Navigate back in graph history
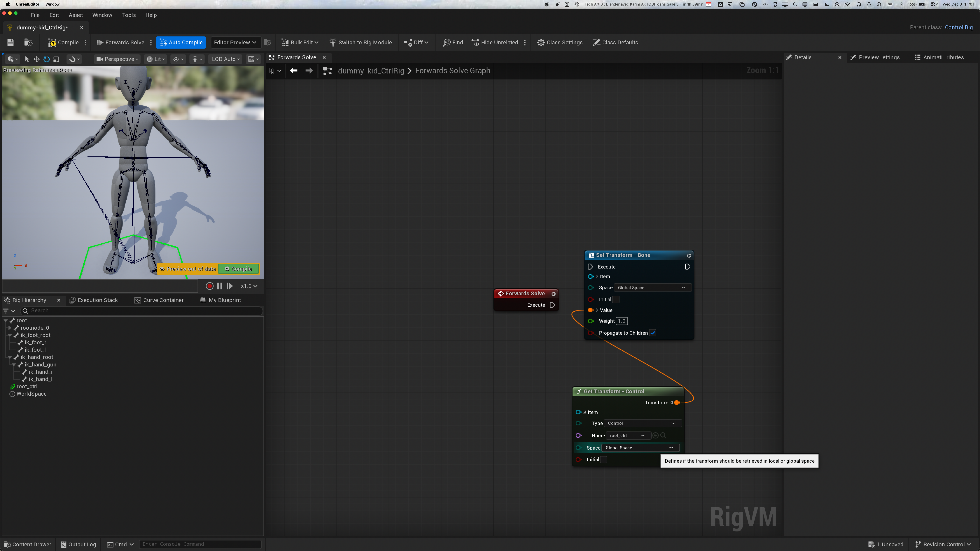Viewport: 980px width, 551px height. 293,71
